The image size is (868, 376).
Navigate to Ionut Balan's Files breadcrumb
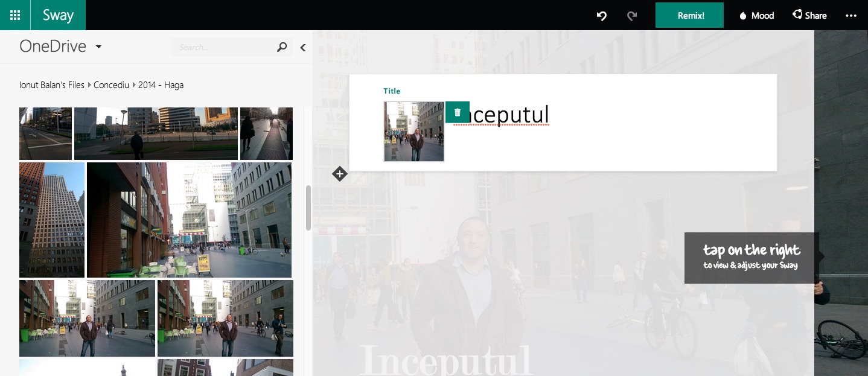coord(52,85)
